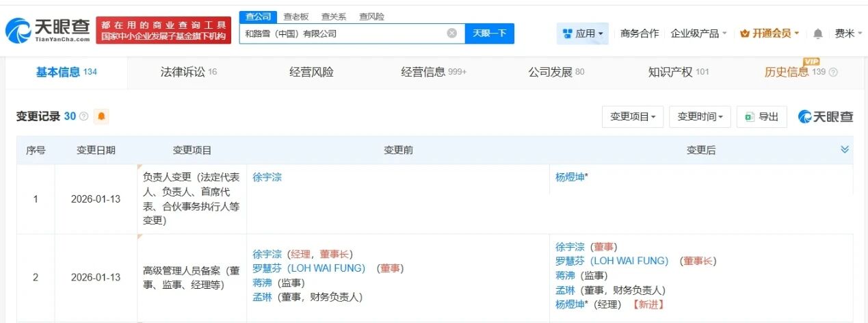Select the 查公司 search tab
Image resolution: width=868 pixels, height=323 pixels.
(x=259, y=16)
